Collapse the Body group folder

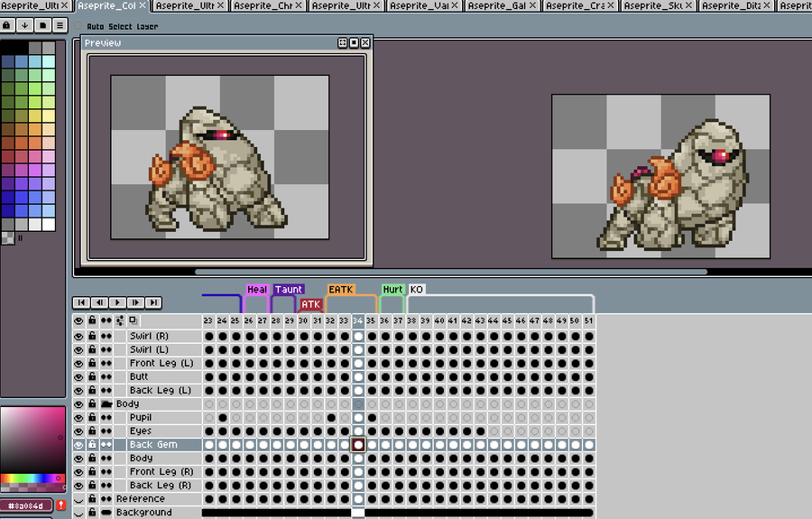point(106,404)
